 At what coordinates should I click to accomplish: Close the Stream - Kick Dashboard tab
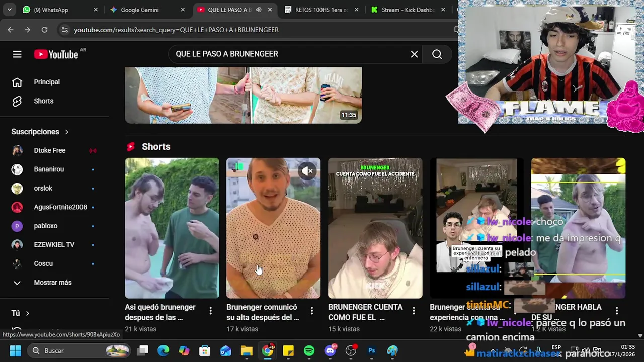pyautogui.click(x=443, y=10)
